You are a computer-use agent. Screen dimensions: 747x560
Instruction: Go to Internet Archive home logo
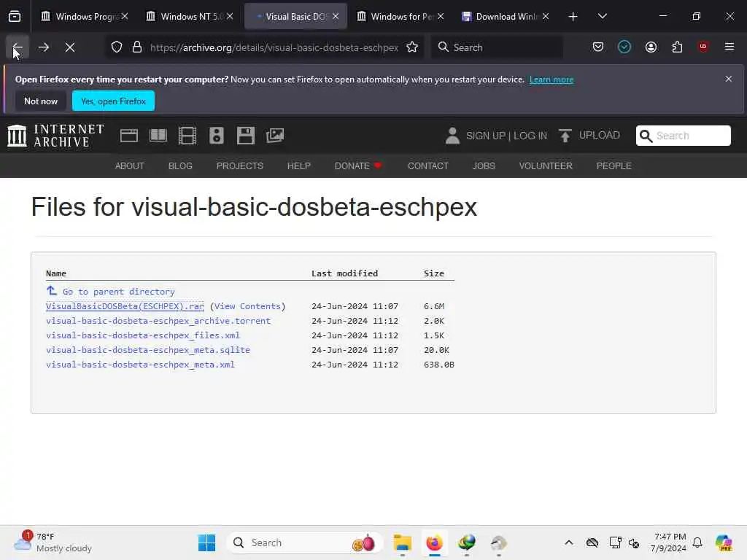[x=55, y=136]
